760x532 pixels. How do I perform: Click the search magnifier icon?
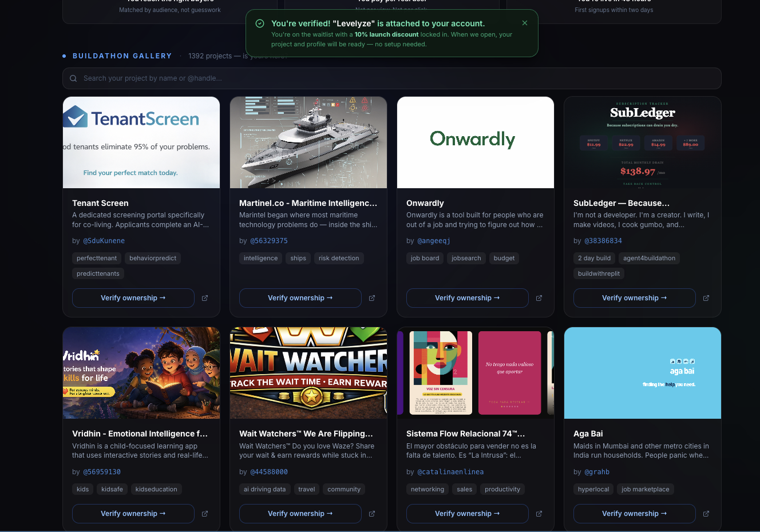click(73, 78)
